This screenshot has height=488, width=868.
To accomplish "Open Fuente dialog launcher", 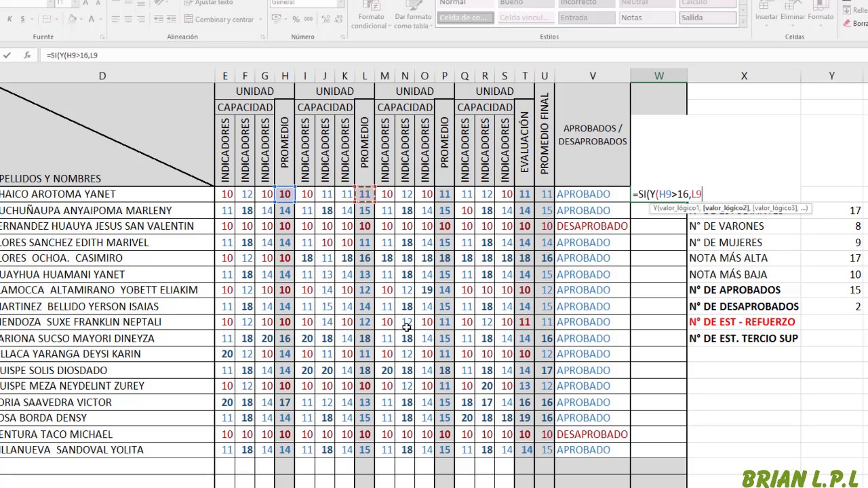I will pos(102,37).
